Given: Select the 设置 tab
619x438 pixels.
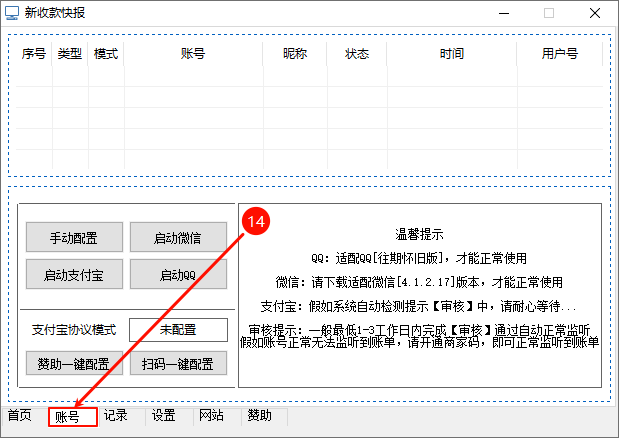Looking at the screenshot, I should [164, 416].
